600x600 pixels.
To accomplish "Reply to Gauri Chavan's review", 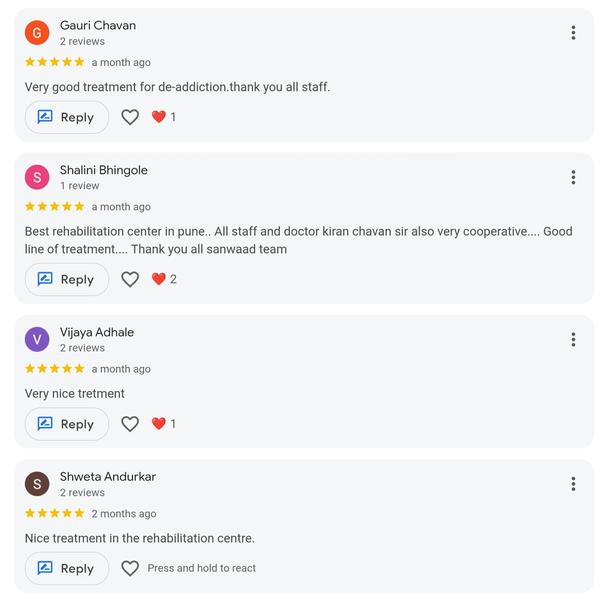I will click(66, 117).
